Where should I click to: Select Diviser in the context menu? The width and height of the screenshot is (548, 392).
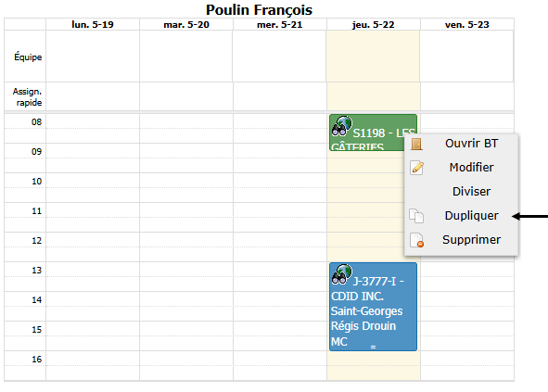[x=471, y=192]
